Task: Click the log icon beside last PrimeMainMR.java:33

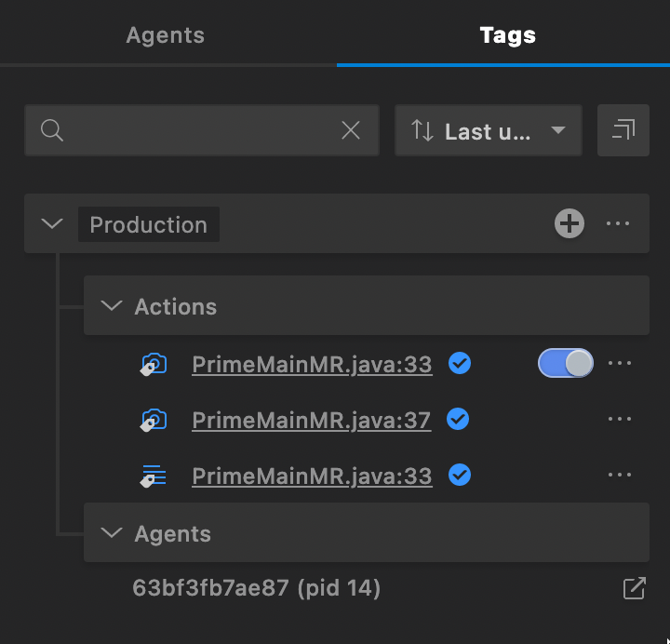Action: click(x=154, y=476)
